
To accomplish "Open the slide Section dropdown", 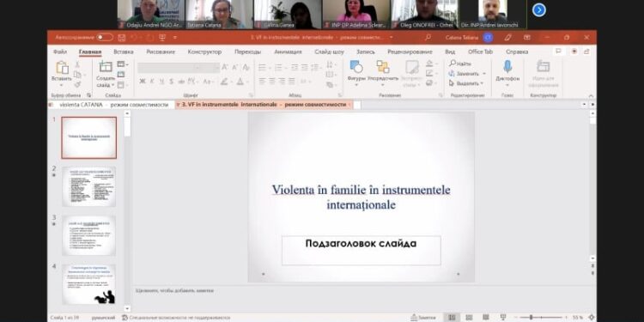I will (123, 85).
